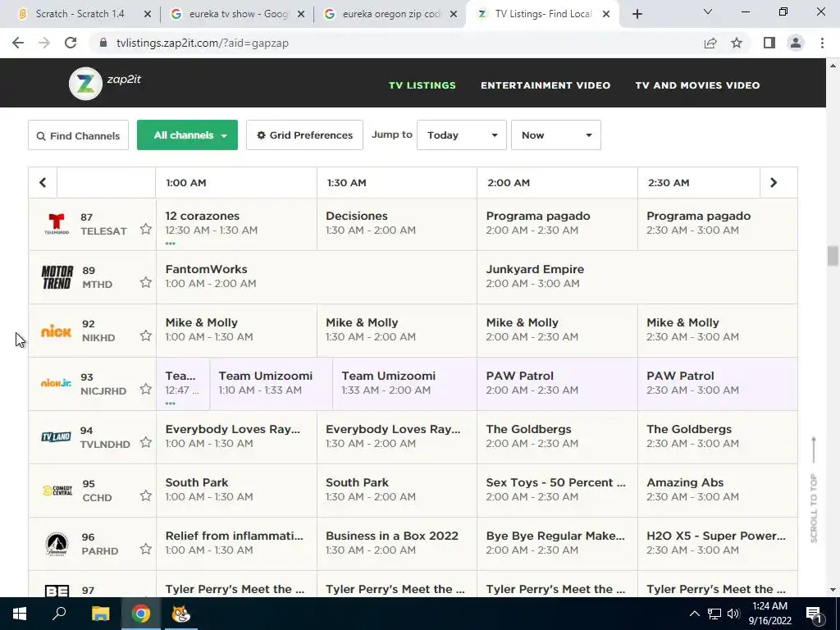Image resolution: width=840 pixels, height=630 pixels.
Task: Open the tab search chevron
Action: (x=708, y=11)
